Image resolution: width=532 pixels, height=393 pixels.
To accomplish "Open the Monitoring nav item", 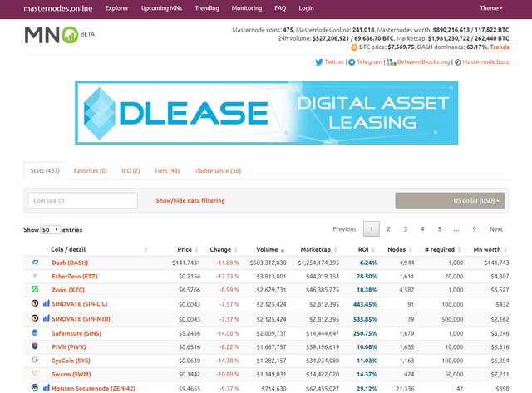I will pos(247,8).
